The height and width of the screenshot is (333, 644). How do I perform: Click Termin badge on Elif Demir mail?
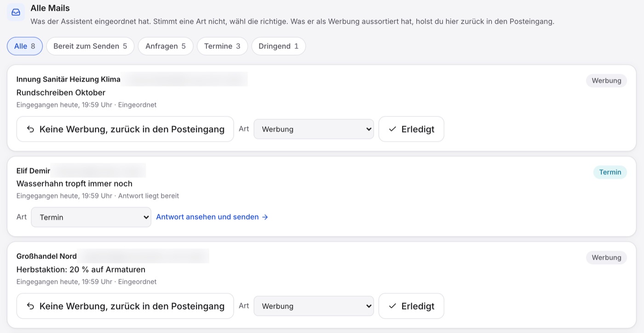(x=610, y=172)
